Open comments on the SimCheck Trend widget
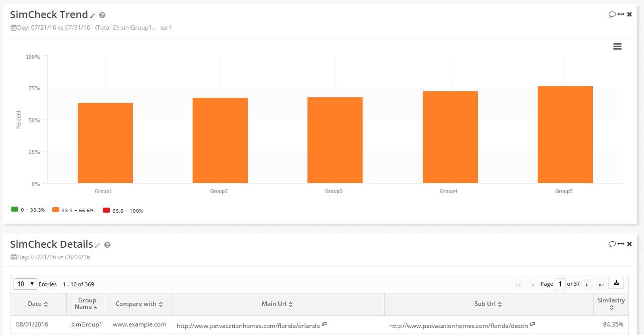The width and height of the screenshot is (644, 335). click(612, 14)
